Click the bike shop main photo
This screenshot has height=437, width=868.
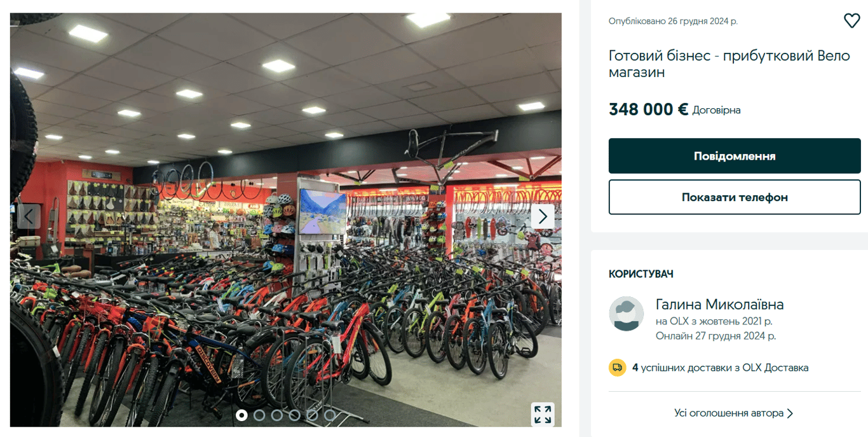[286, 219]
